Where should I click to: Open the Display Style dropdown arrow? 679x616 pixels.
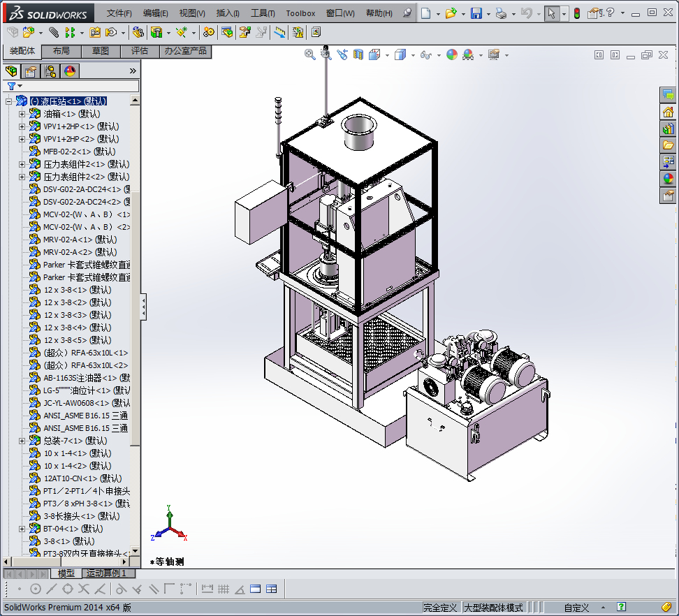[413, 55]
